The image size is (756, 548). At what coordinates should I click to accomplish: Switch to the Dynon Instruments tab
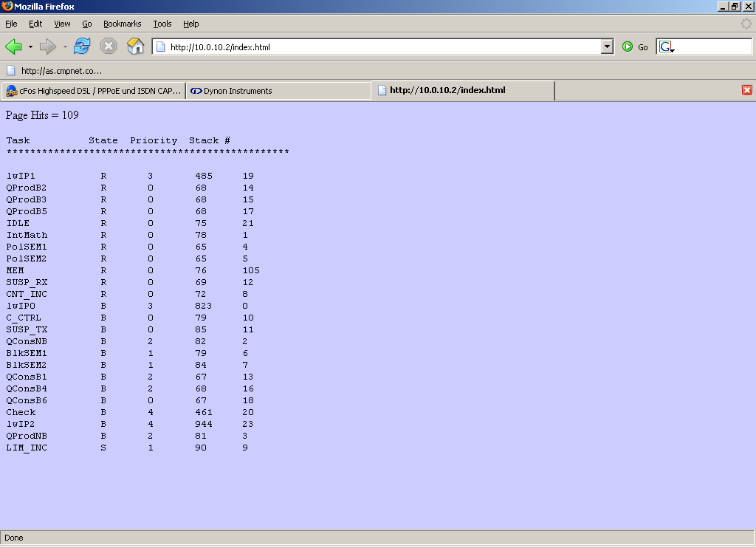(x=277, y=91)
